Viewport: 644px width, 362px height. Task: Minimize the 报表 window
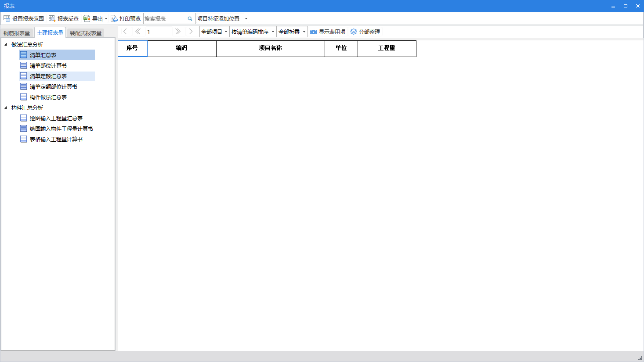coord(613,6)
